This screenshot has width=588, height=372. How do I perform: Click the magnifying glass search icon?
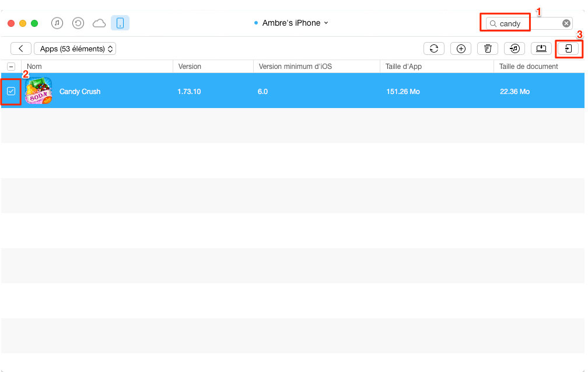tap(493, 23)
